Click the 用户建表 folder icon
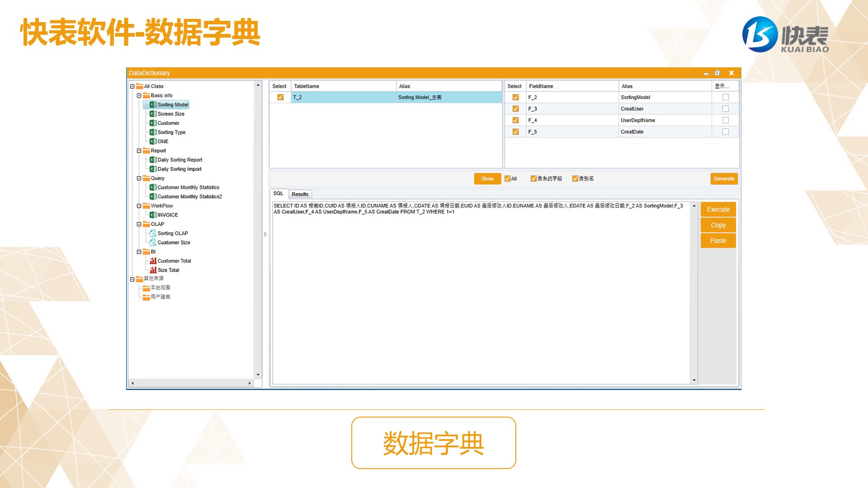Viewport: 868px width, 488px height. pyautogui.click(x=146, y=297)
